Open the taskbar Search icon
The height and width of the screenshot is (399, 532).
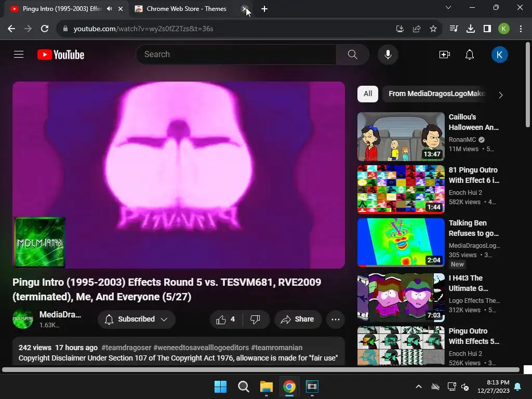[243, 387]
